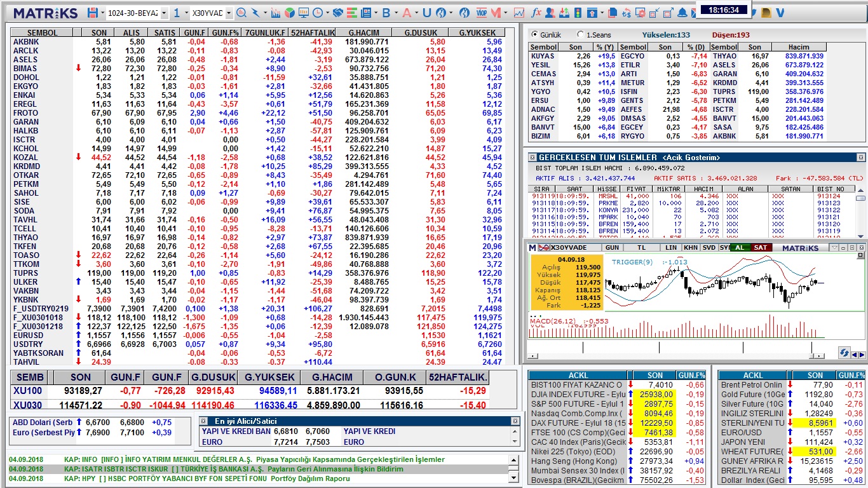Click the blue letter B toolbar icon
This screenshot has width=868, height=488.
click(386, 13)
